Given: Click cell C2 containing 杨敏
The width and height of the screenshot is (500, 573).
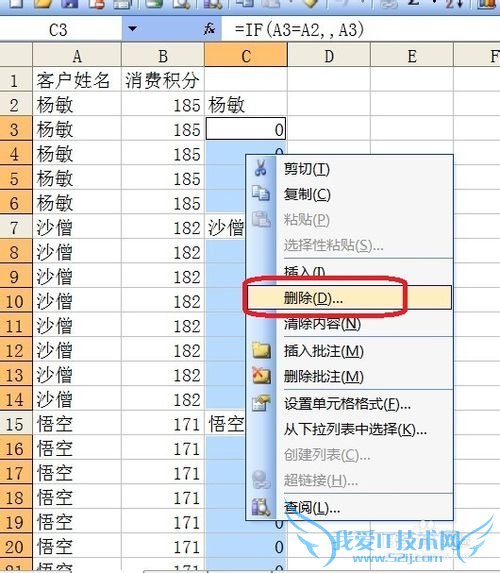Looking at the screenshot, I should tap(246, 105).
